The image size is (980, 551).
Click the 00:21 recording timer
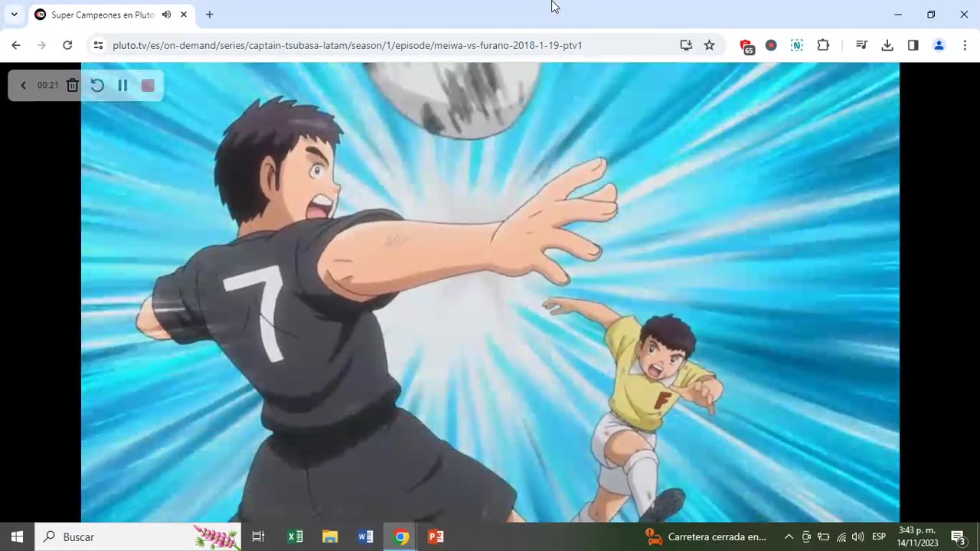tap(47, 85)
